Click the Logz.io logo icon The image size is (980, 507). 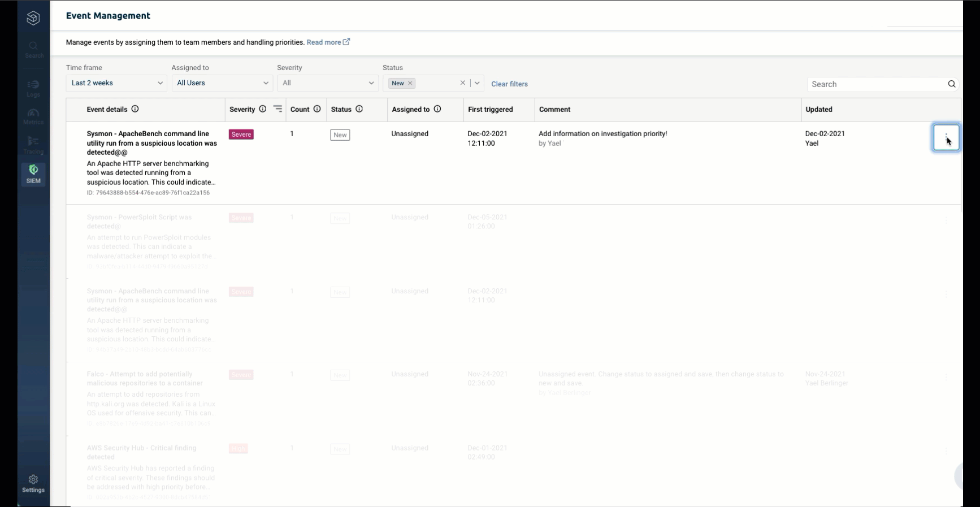pyautogui.click(x=33, y=18)
